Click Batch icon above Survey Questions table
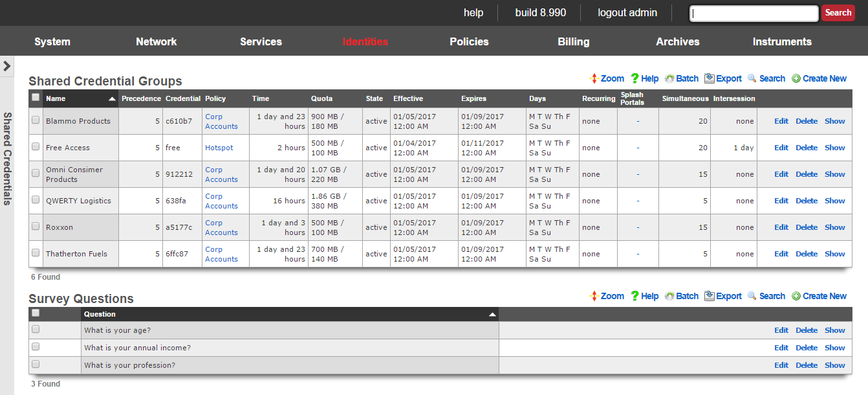This screenshot has height=395, width=868. 669,296
